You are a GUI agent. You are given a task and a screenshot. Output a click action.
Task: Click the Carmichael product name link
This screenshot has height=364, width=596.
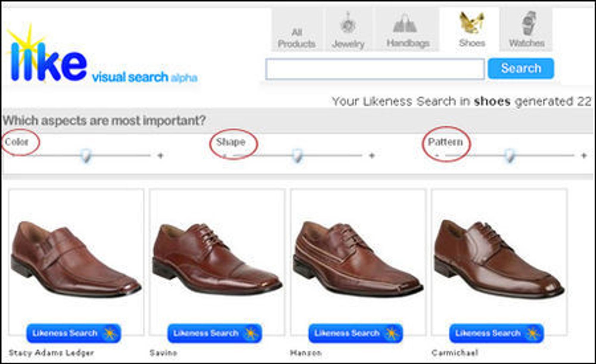pyautogui.click(x=455, y=353)
